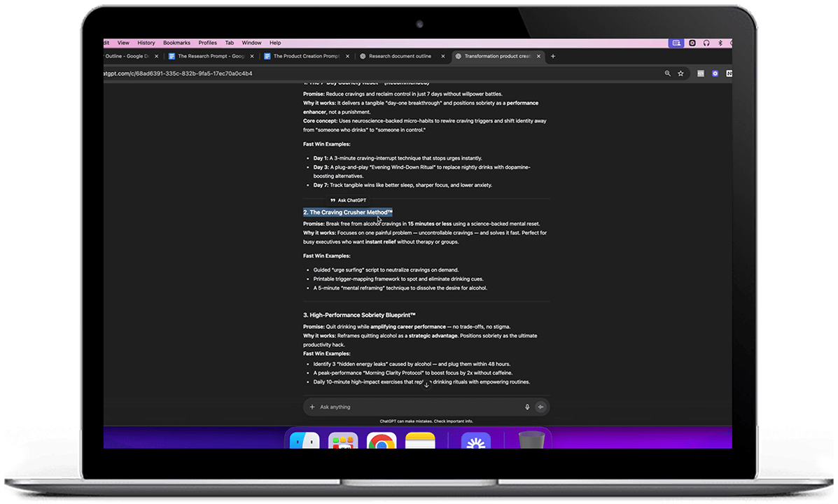Switch to the Research document outline tab
Image resolution: width=838 pixels, height=504 pixels.
coord(400,56)
